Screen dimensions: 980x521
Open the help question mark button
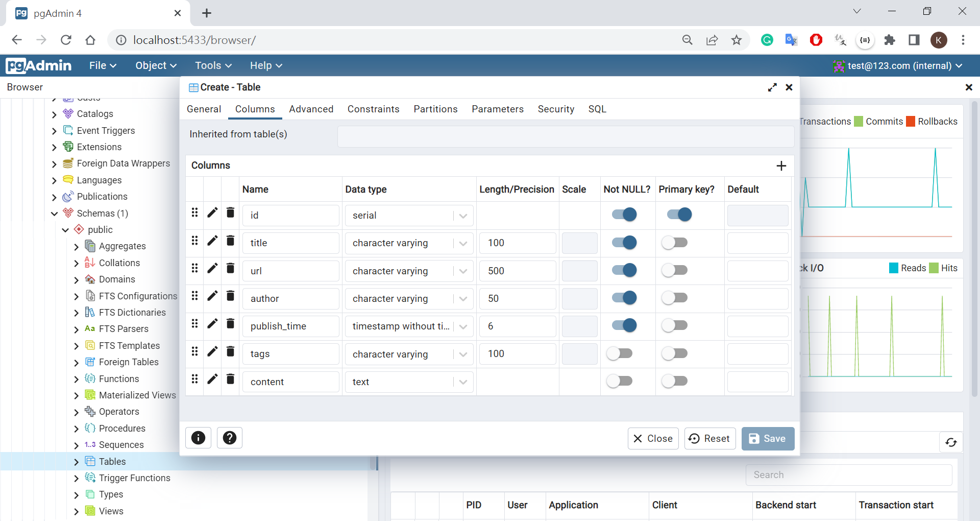[230, 438]
